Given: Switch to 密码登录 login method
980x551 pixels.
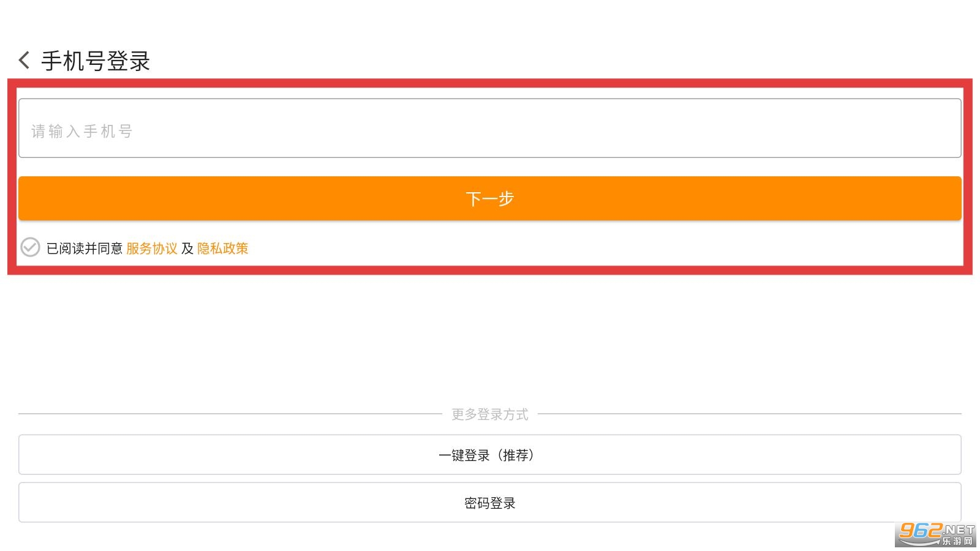Looking at the screenshot, I should pyautogui.click(x=489, y=503).
